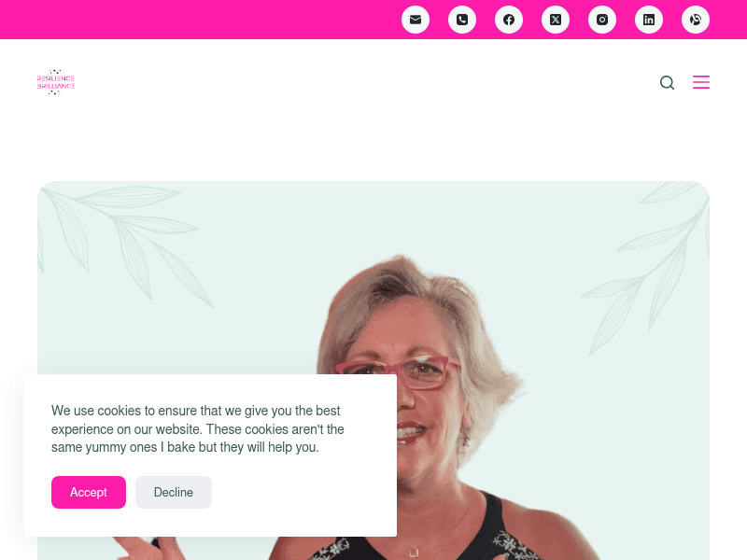Expand the pink hamburger menu

tap(701, 82)
